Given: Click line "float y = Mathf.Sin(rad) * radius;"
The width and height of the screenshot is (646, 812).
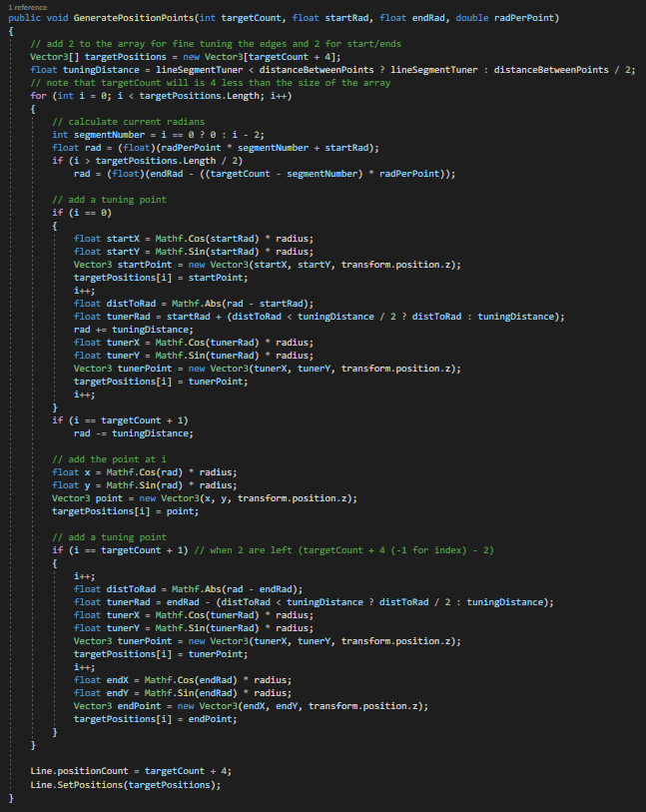Looking at the screenshot, I should tap(145, 484).
